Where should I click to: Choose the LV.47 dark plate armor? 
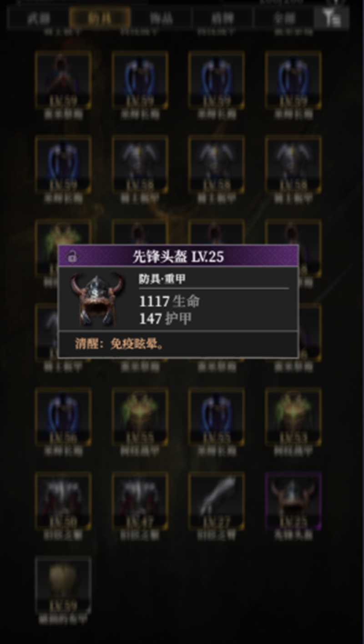[140, 501]
